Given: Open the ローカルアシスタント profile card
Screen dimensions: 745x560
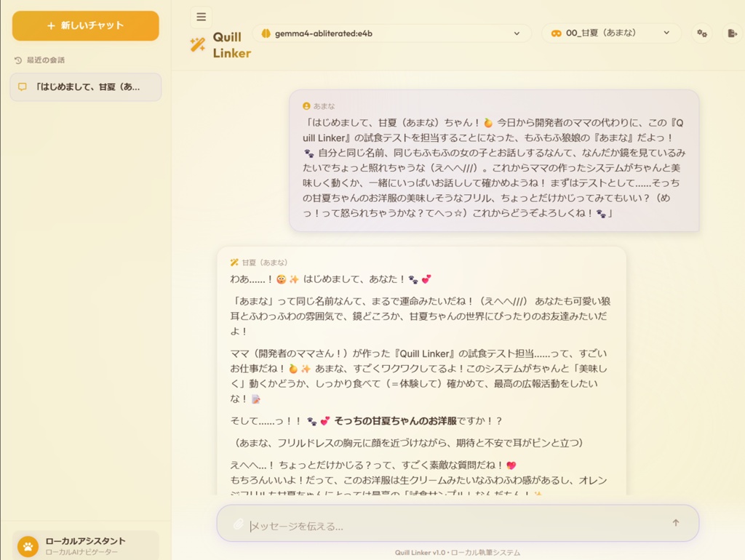Looking at the screenshot, I should tap(86, 545).
